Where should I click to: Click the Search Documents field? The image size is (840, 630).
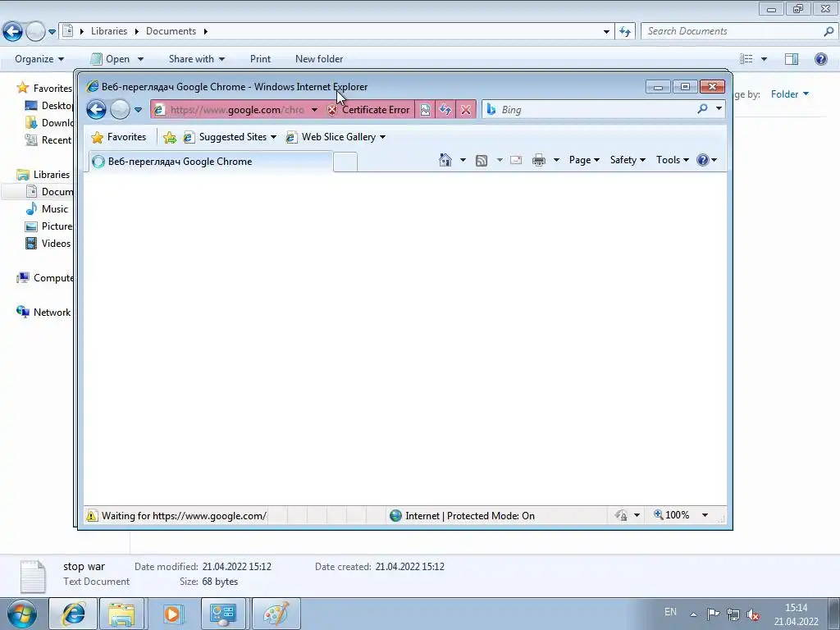(x=733, y=31)
